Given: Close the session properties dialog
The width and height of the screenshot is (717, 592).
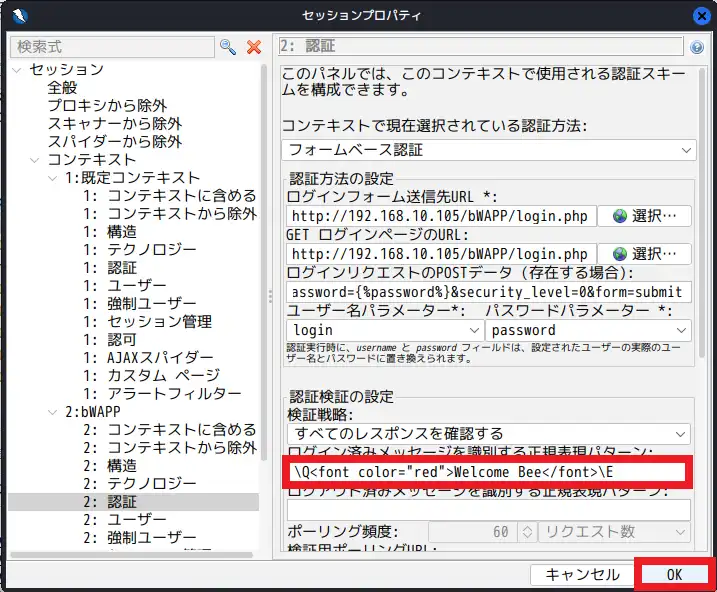Looking at the screenshot, I should [701, 16].
